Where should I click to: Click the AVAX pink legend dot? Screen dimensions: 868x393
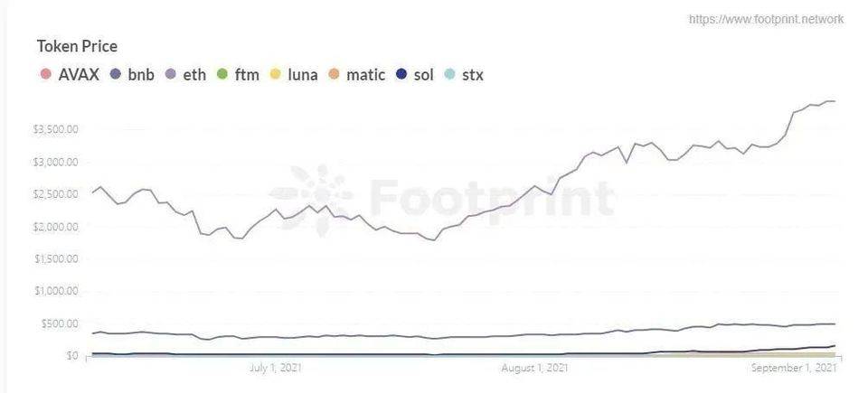46,74
